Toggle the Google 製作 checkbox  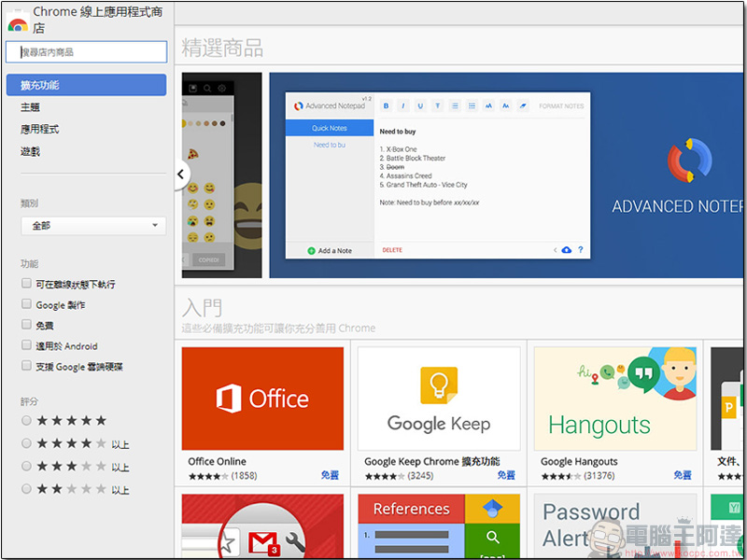27,304
